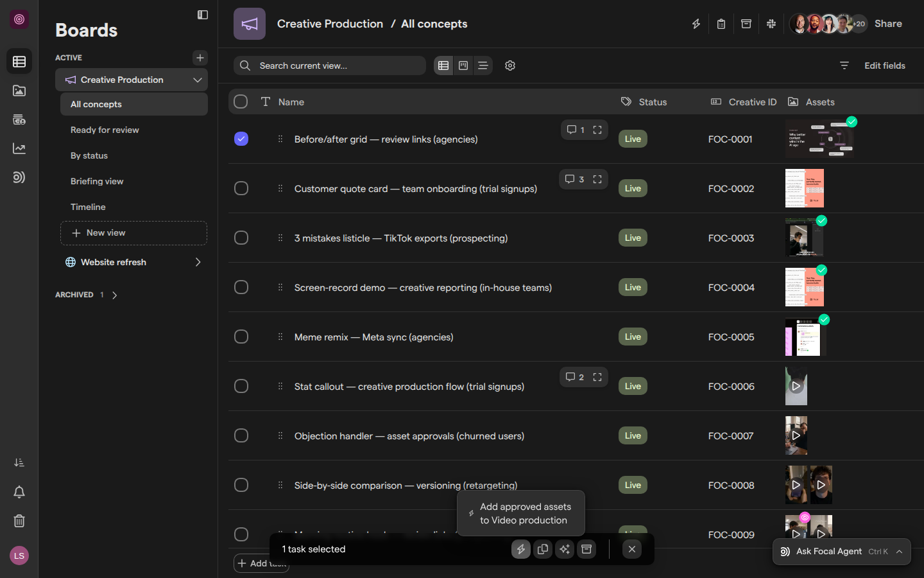924x578 pixels.
Task: Expand the Website refresh board chevron
Action: click(198, 262)
